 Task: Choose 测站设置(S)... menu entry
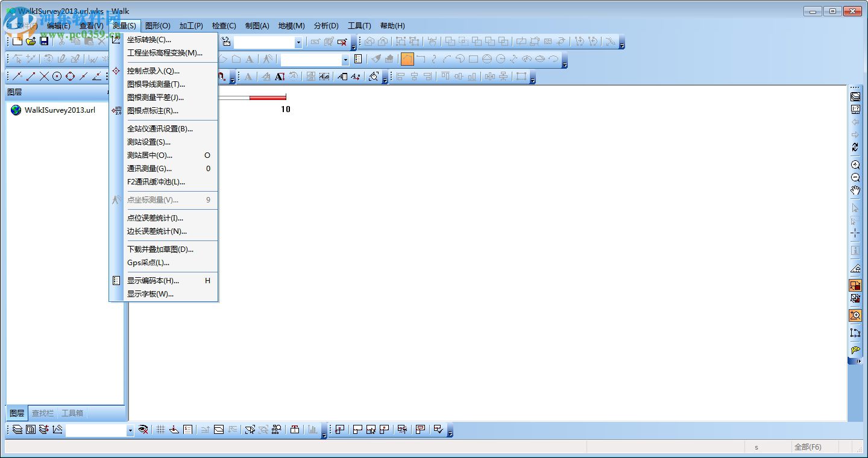point(163,142)
